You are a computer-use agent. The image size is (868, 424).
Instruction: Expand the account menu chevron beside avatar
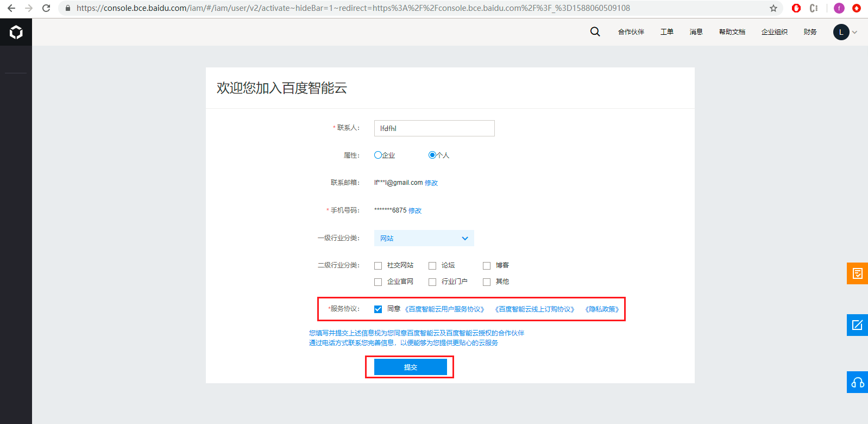855,33
